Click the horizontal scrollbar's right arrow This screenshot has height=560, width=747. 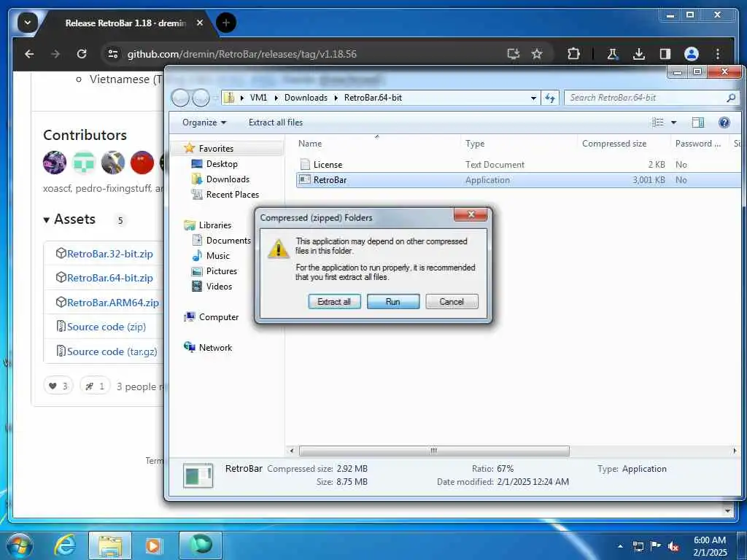coord(734,451)
